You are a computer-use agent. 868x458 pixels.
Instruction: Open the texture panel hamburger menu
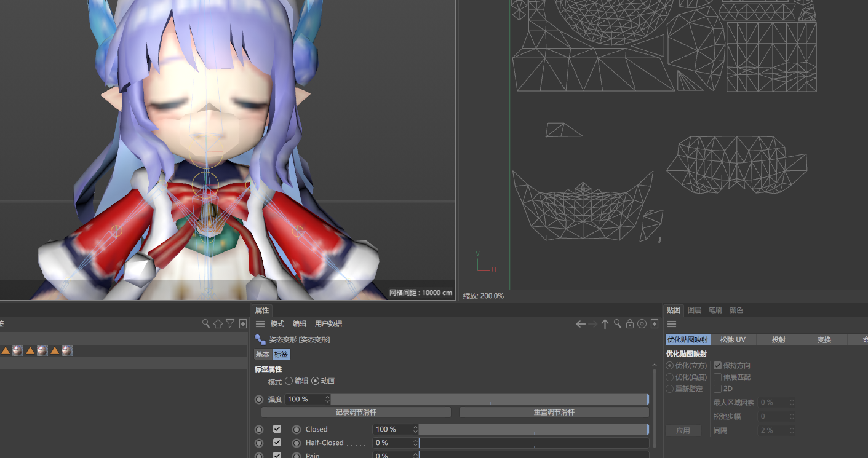[672, 324]
